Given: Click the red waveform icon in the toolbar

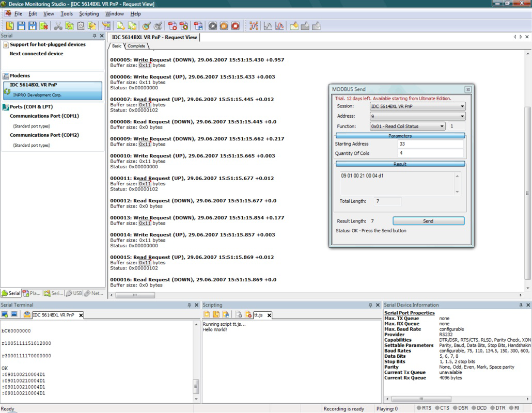Looking at the screenshot, I should (x=254, y=26).
